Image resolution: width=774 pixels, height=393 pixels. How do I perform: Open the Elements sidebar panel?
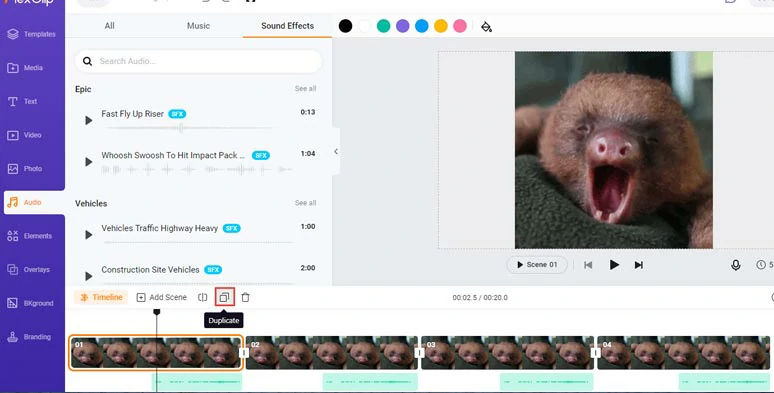[x=33, y=236]
